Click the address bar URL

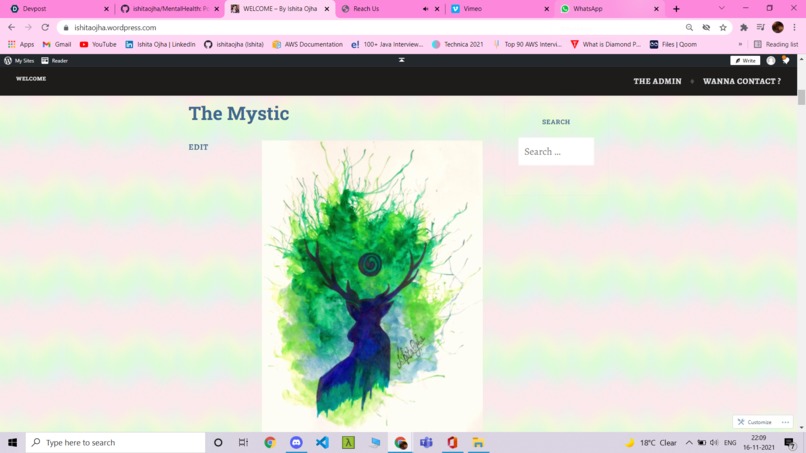115,28
